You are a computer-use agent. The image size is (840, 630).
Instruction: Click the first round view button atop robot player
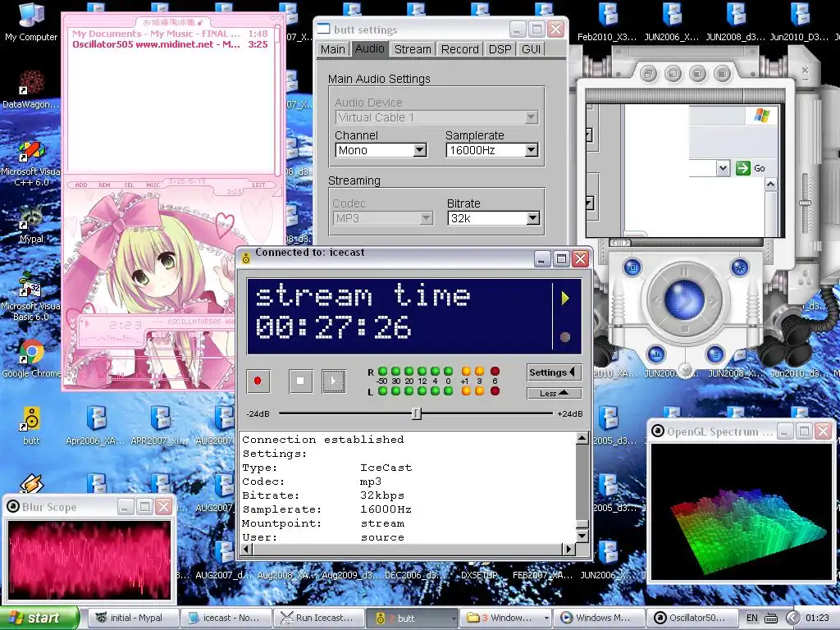click(x=648, y=73)
